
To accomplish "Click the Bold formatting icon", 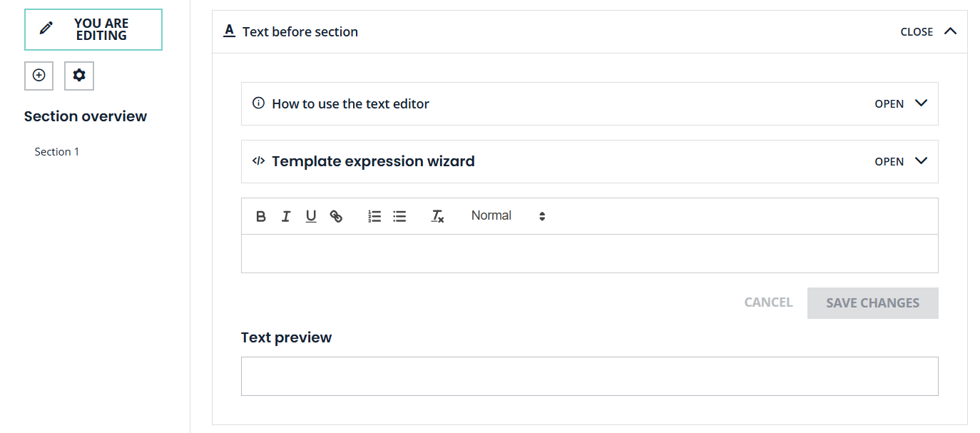I will coord(261,216).
